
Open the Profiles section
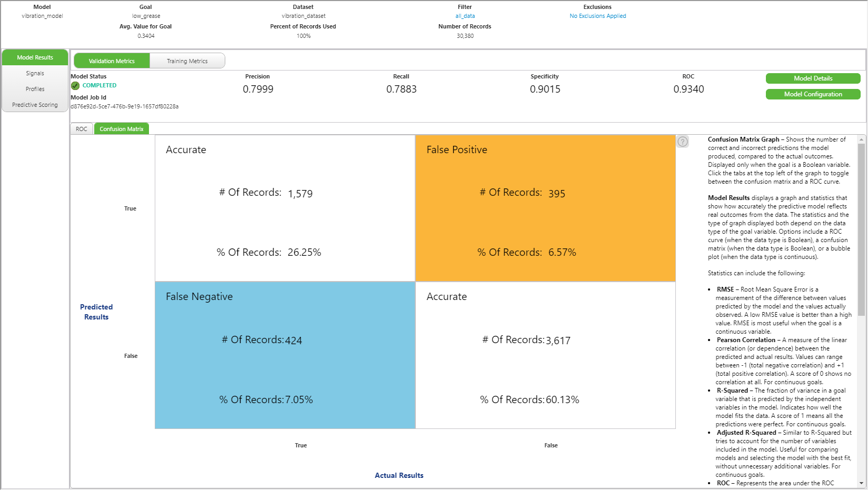point(35,89)
